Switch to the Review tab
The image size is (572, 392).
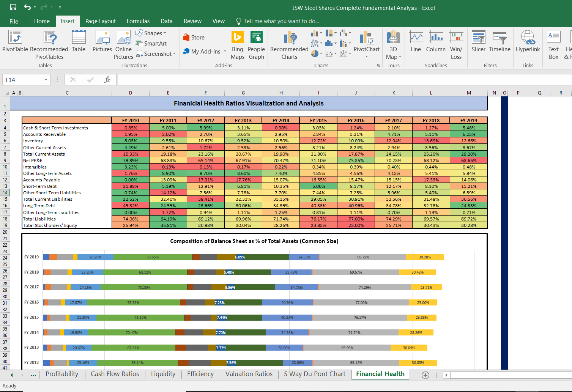pos(192,21)
